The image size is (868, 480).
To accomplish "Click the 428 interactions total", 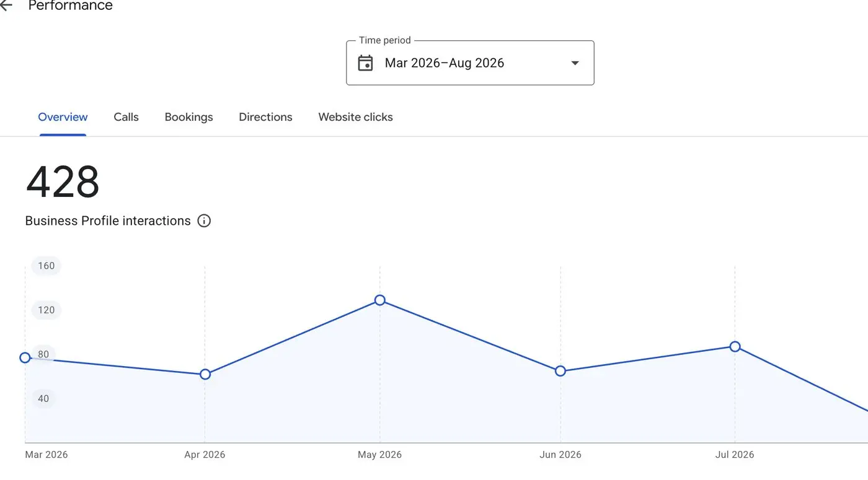I will pyautogui.click(x=63, y=182).
